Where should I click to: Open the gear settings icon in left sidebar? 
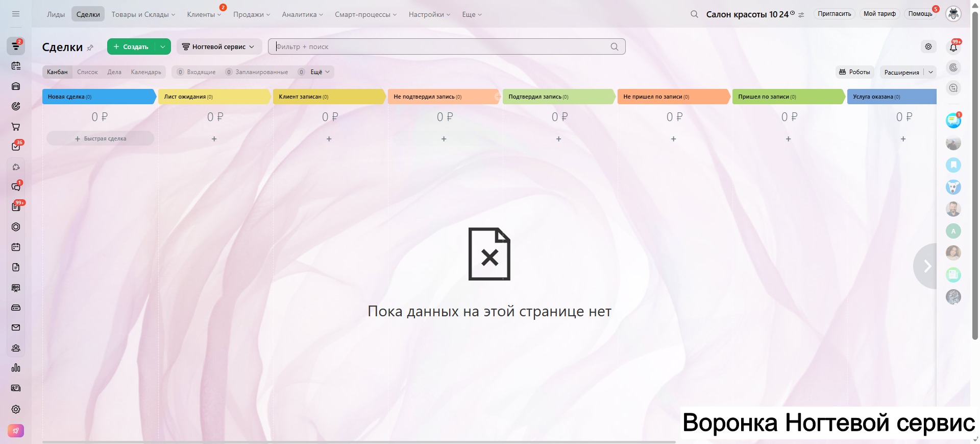(x=16, y=409)
